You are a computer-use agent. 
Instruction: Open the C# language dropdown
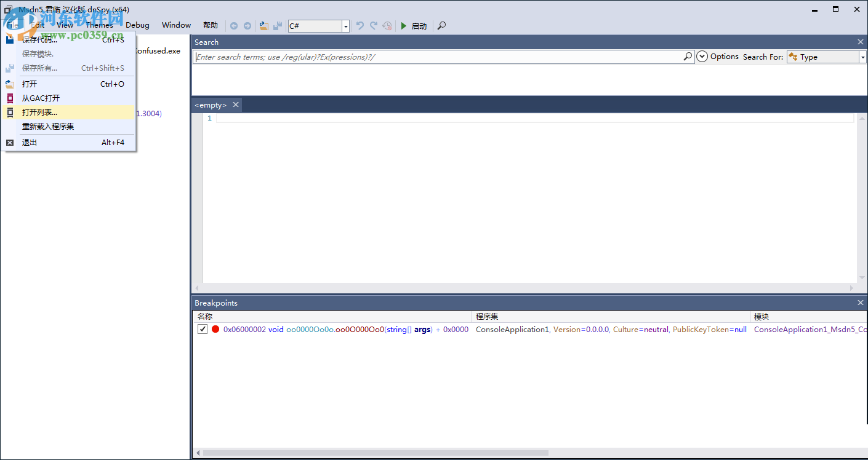click(319, 26)
